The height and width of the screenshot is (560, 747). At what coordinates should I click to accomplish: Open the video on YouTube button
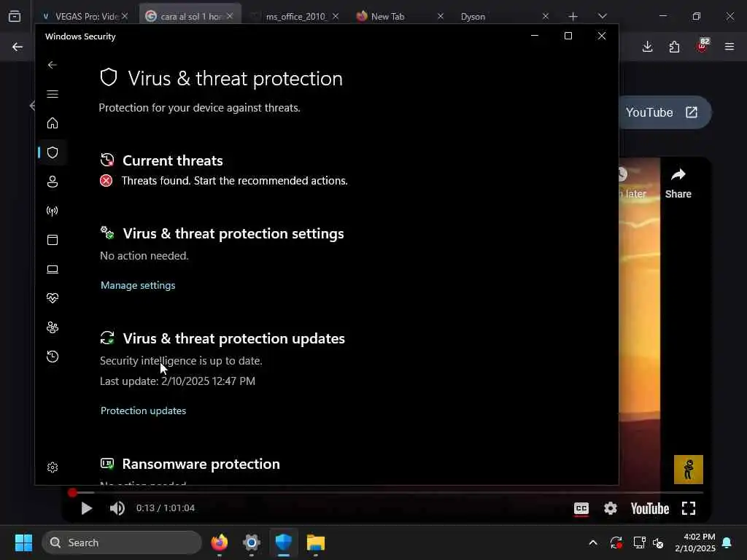663,112
